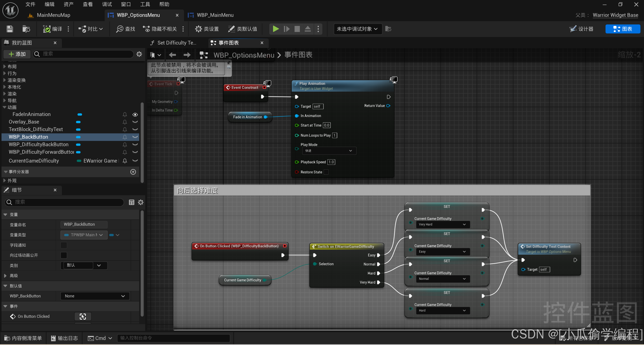
Task: Enable the field notify checkbox
Action: (x=64, y=245)
